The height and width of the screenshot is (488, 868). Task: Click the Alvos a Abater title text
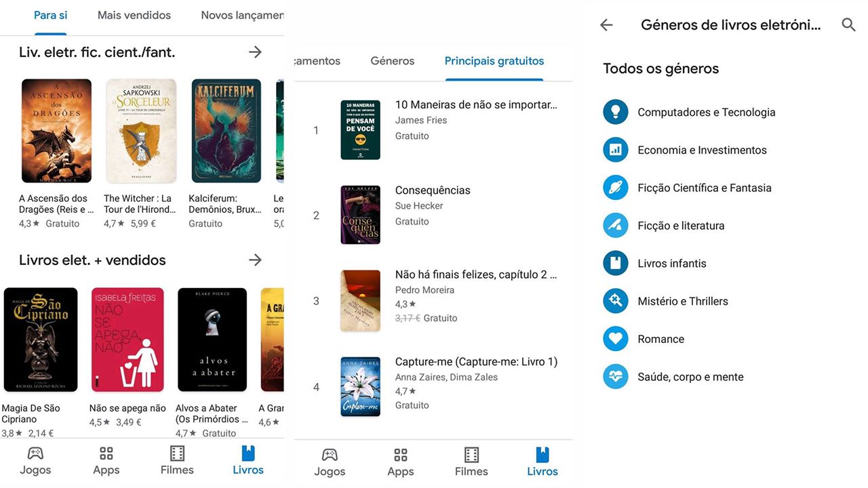click(x=212, y=413)
